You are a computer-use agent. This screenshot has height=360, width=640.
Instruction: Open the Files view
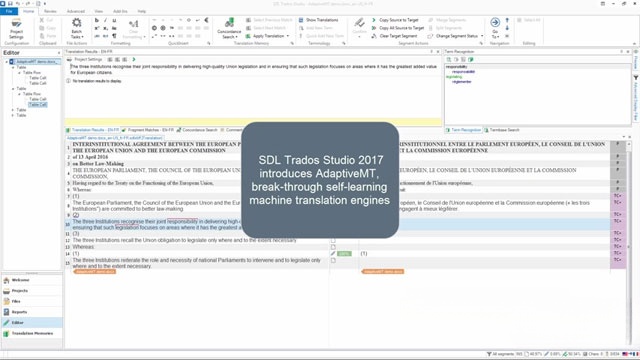tap(32, 301)
